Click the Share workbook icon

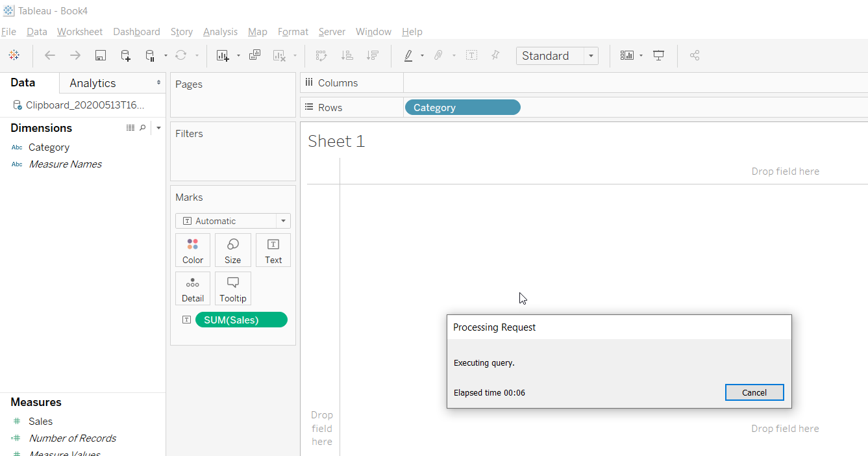click(x=695, y=56)
